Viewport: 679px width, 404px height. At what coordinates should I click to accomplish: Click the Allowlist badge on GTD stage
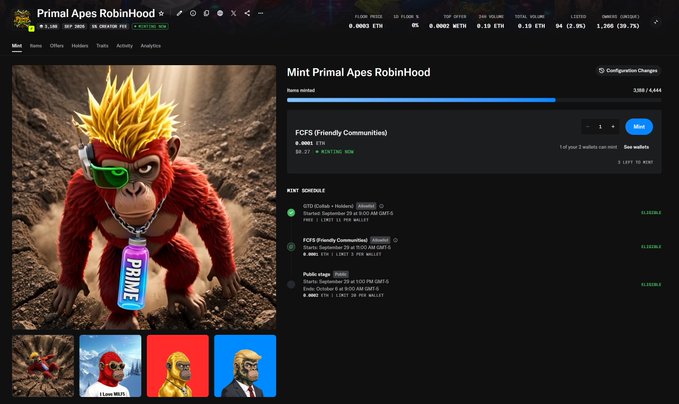[366, 206]
